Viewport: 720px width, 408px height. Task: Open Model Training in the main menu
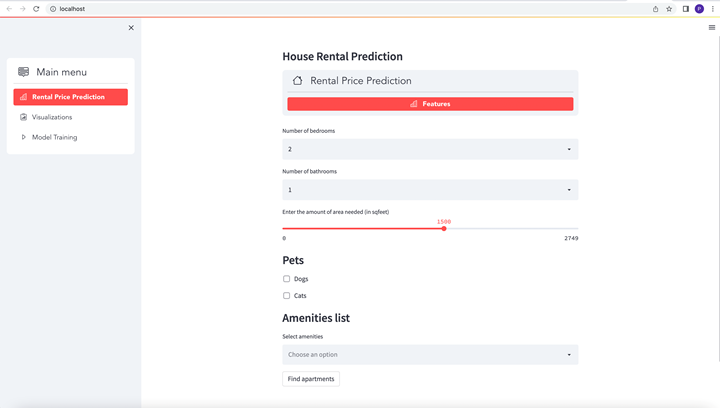point(54,137)
